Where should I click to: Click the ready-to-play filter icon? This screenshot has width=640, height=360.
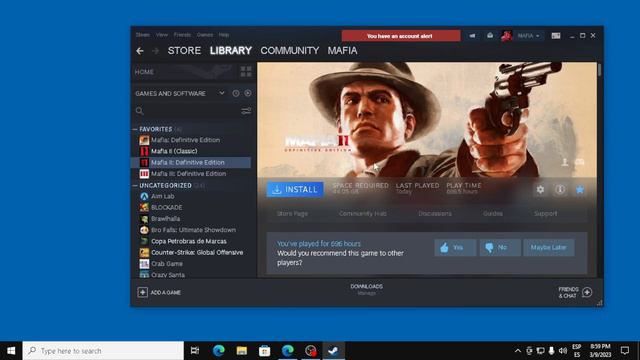coord(248,93)
